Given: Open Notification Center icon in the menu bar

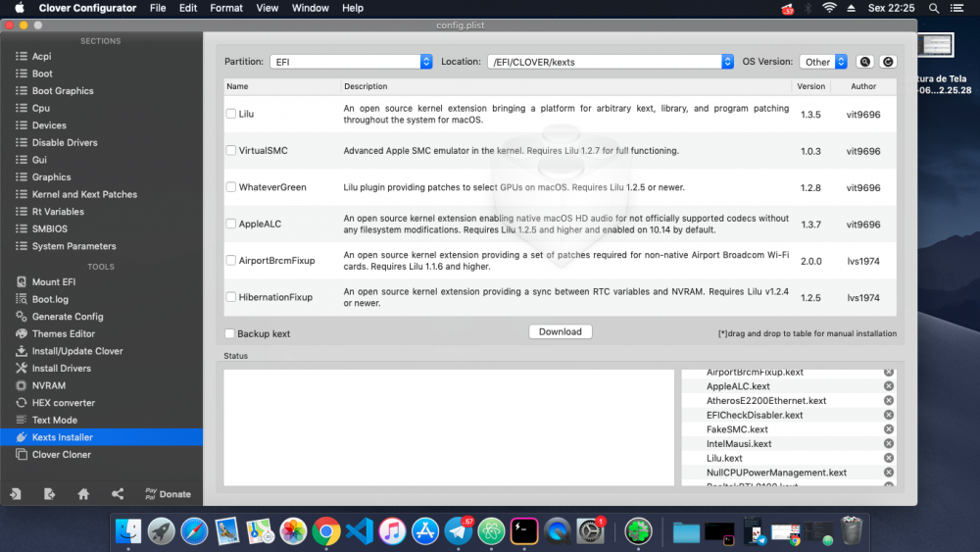Looking at the screenshot, I should point(956,8).
